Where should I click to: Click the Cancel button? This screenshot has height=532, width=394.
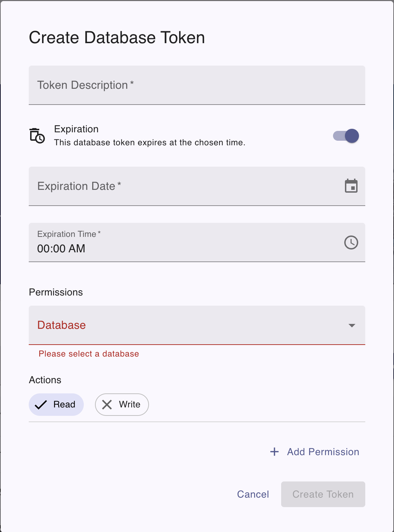point(253,494)
